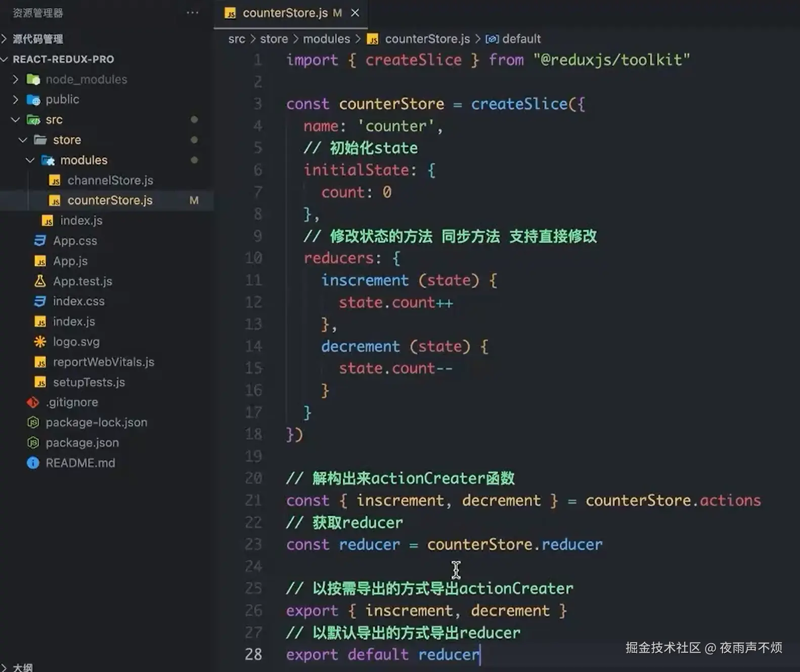Screen dimensions: 800x672
Task: Expand the 源代码管理 section
Action: (5, 38)
